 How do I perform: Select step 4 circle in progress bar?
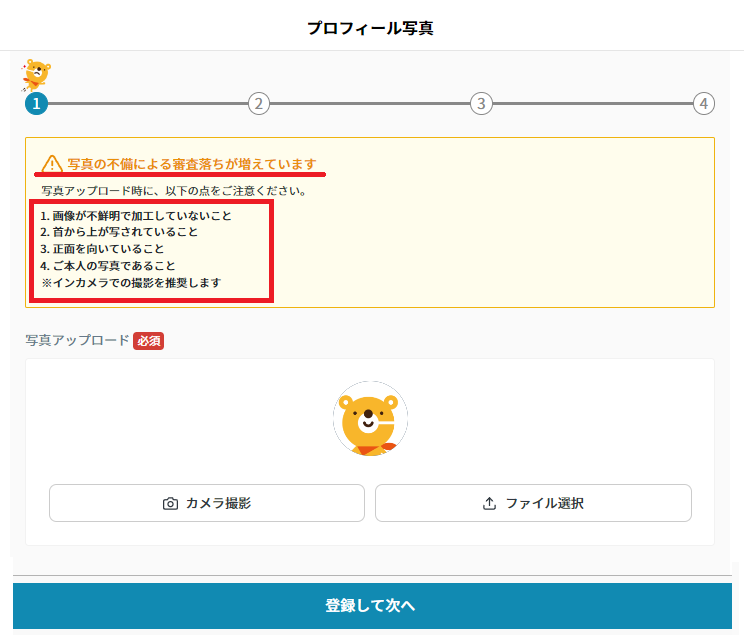click(704, 103)
